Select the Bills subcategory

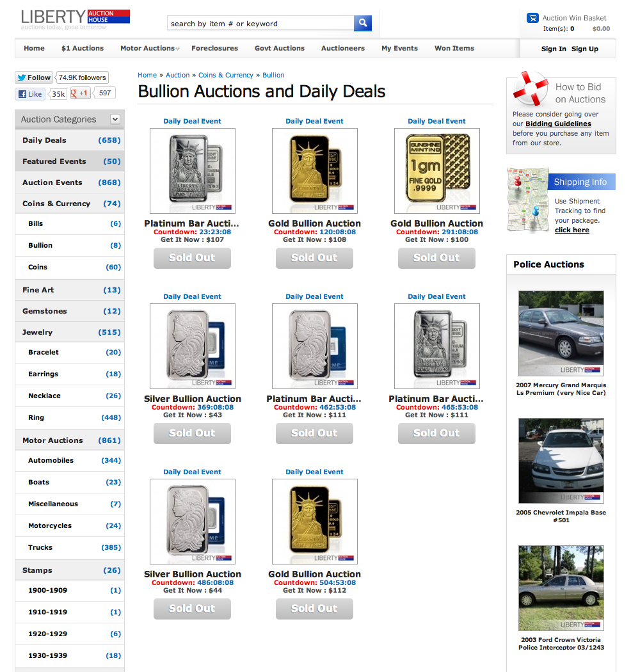[x=70, y=224]
